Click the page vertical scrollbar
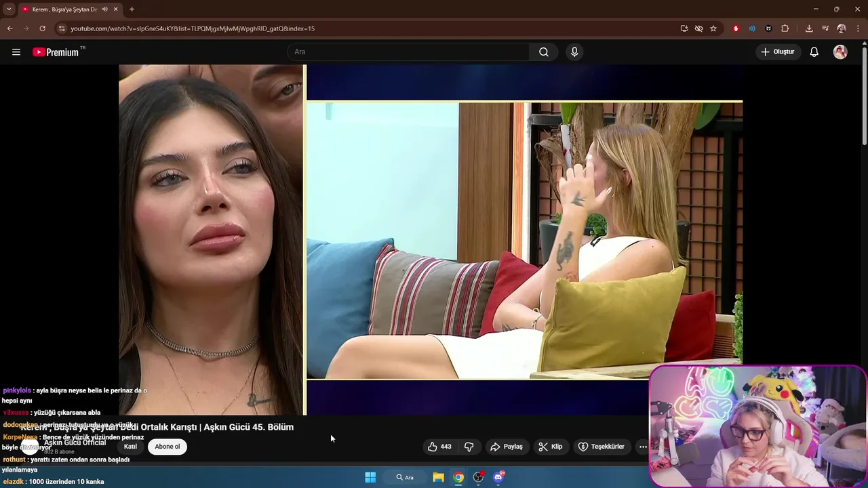This screenshot has width=868, height=488. (x=864, y=95)
